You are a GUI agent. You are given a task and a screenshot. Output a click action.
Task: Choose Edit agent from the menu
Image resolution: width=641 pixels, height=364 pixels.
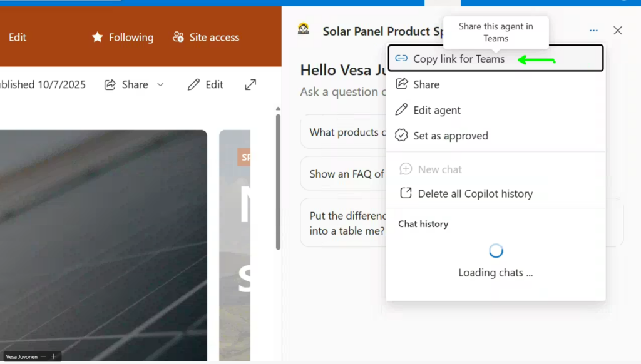(x=436, y=110)
